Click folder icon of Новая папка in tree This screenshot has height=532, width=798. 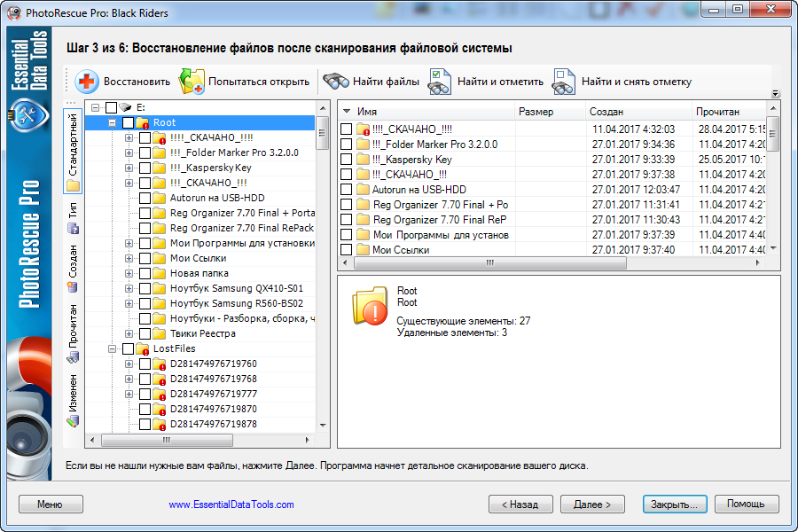point(160,273)
